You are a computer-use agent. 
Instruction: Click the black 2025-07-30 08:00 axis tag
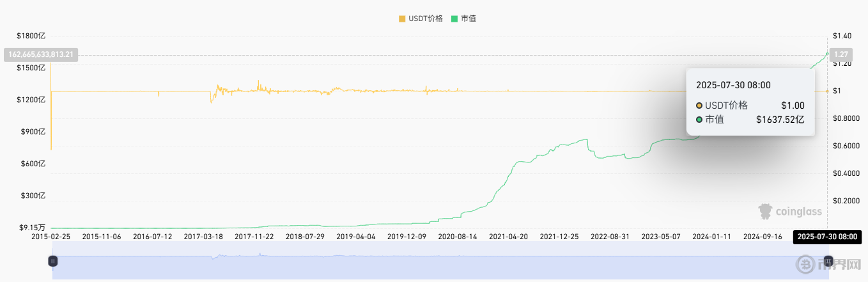[x=827, y=237]
